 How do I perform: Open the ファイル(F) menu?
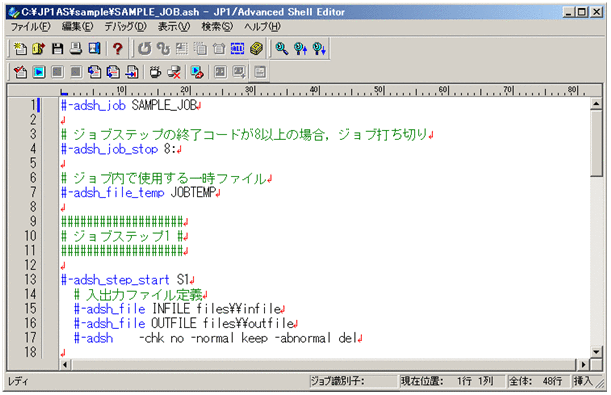pyautogui.click(x=30, y=27)
